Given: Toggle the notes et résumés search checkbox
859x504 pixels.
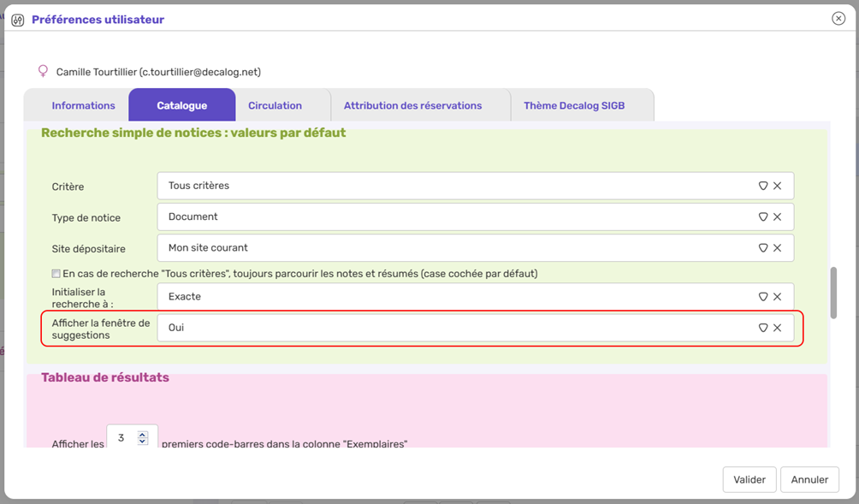Looking at the screenshot, I should click(56, 274).
